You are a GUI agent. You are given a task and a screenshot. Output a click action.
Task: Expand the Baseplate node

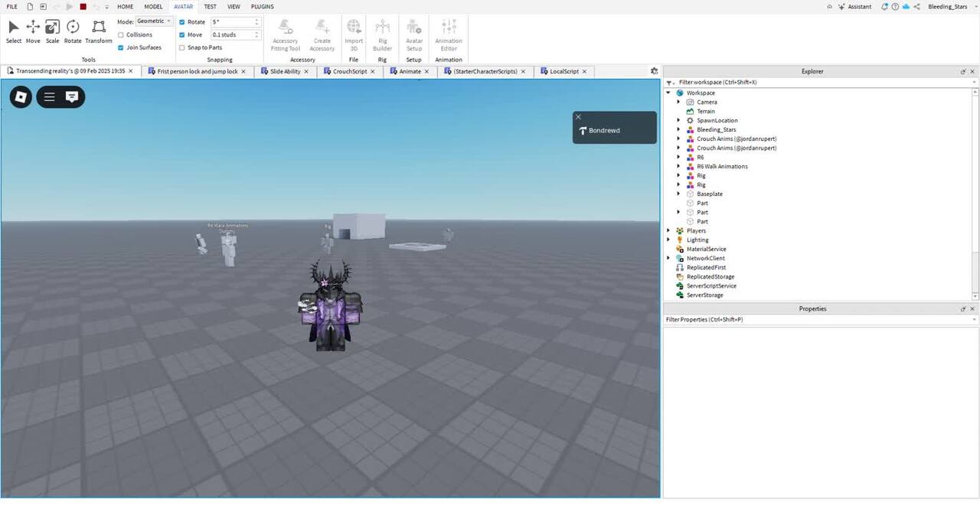678,194
